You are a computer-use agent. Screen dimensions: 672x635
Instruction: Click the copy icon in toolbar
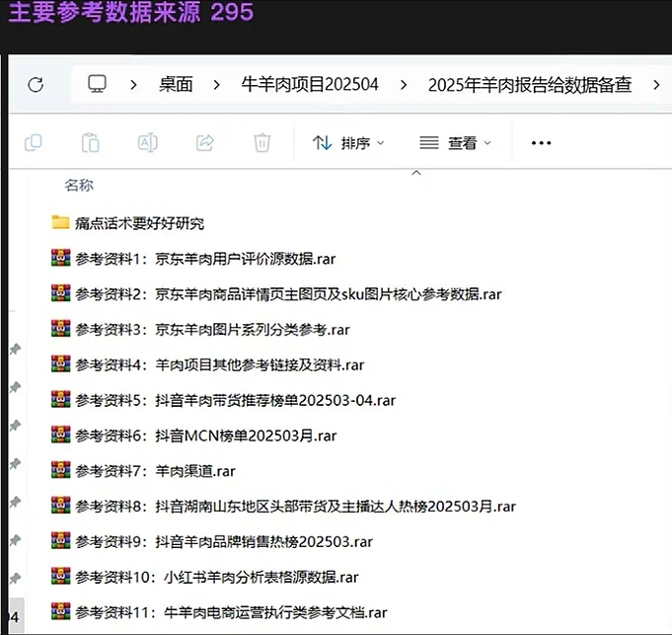34,142
